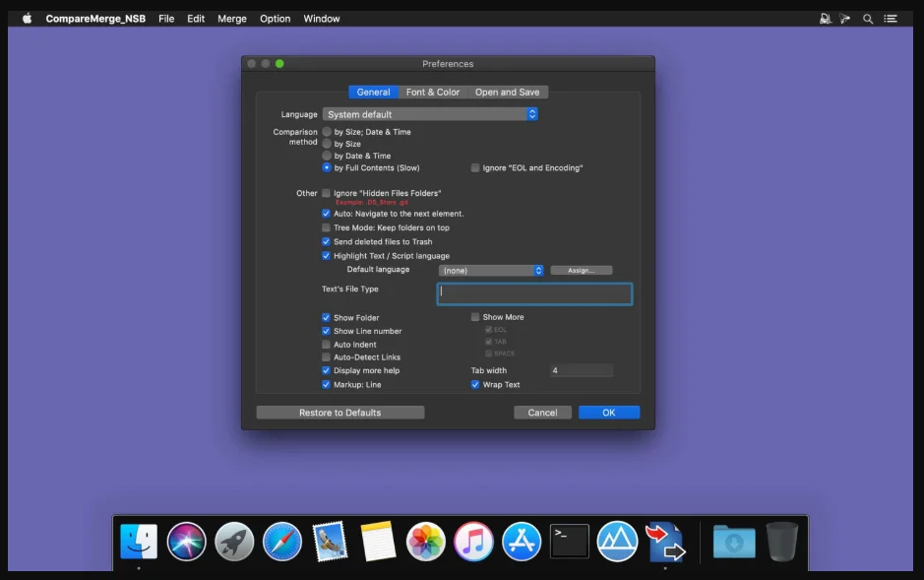Click the green zoom button of Preferences
The width and height of the screenshot is (924, 580).
coord(279,64)
